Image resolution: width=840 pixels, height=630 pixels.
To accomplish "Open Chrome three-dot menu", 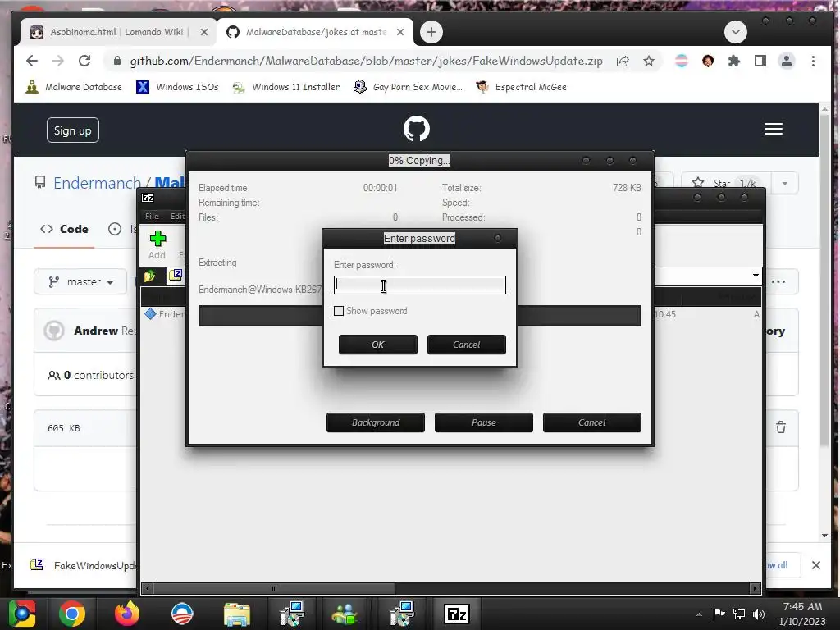I will click(813, 61).
